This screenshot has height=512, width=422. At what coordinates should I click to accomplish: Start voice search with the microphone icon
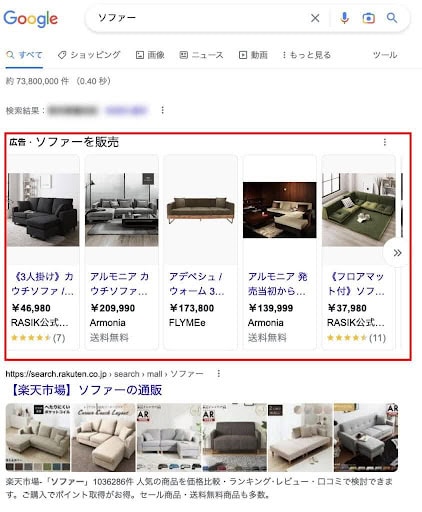point(344,18)
